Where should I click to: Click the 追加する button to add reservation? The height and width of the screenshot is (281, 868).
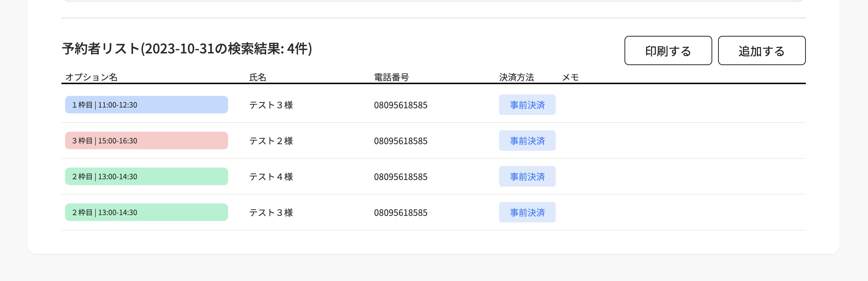761,50
